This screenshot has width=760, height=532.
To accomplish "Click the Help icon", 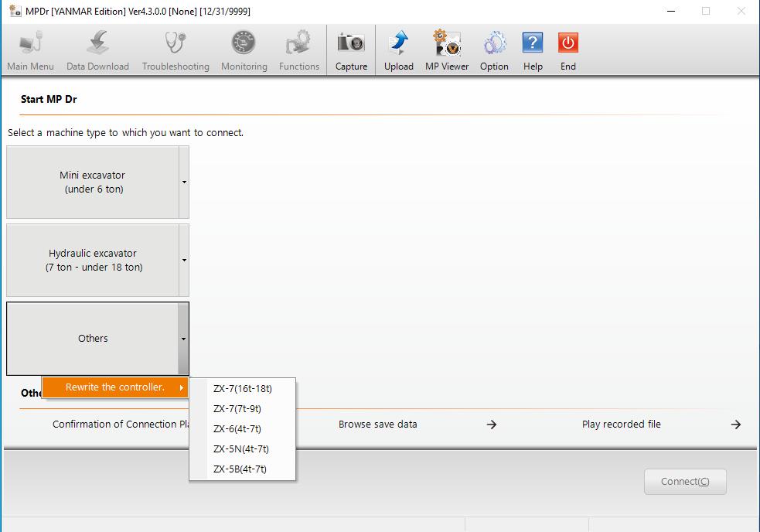I will 533,46.
